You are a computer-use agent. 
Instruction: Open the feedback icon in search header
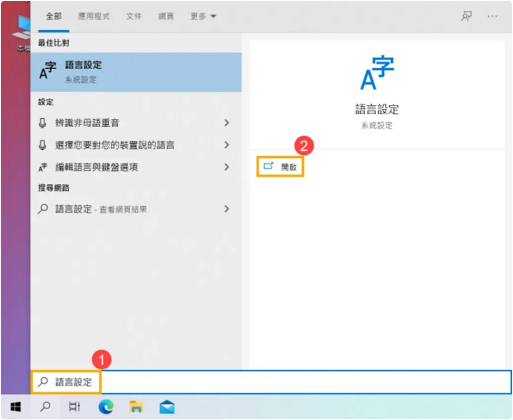click(x=466, y=16)
